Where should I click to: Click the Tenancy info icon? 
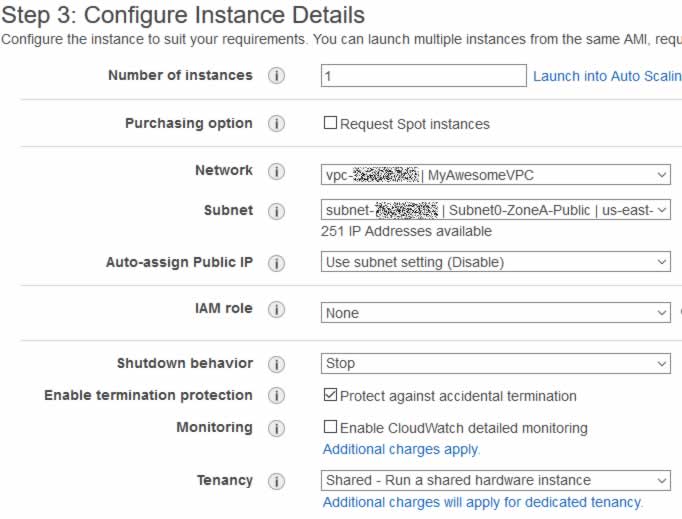coord(276,481)
